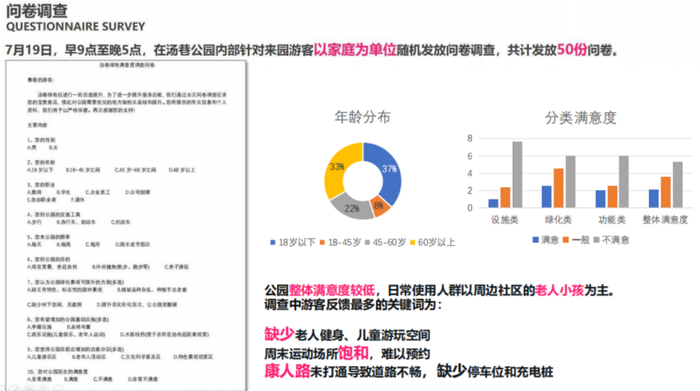The height and width of the screenshot is (391, 700).
Task: Click the 问卷调查 slide title
Action: point(37,10)
